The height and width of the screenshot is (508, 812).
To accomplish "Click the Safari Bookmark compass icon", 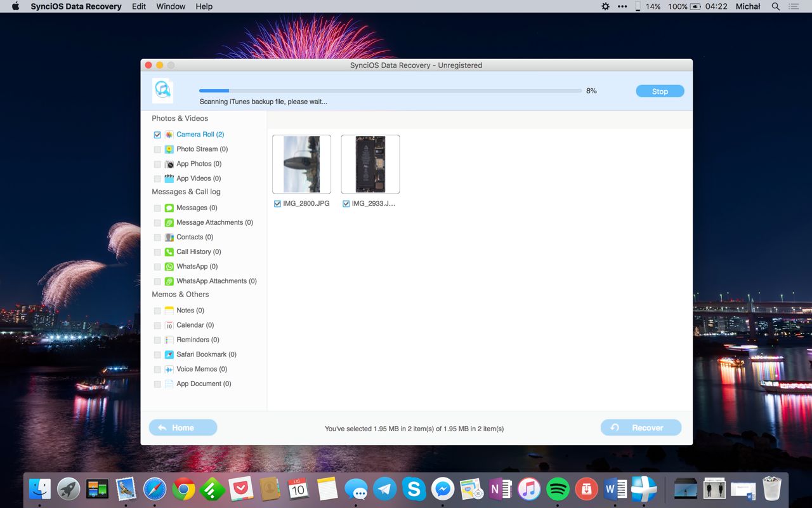I will 169,354.
